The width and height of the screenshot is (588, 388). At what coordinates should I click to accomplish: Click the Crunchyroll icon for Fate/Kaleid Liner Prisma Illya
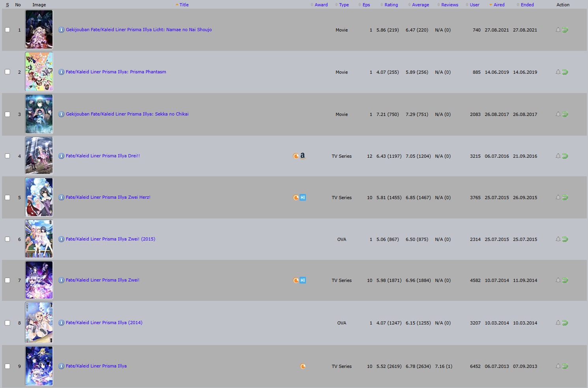click(303, 366)
